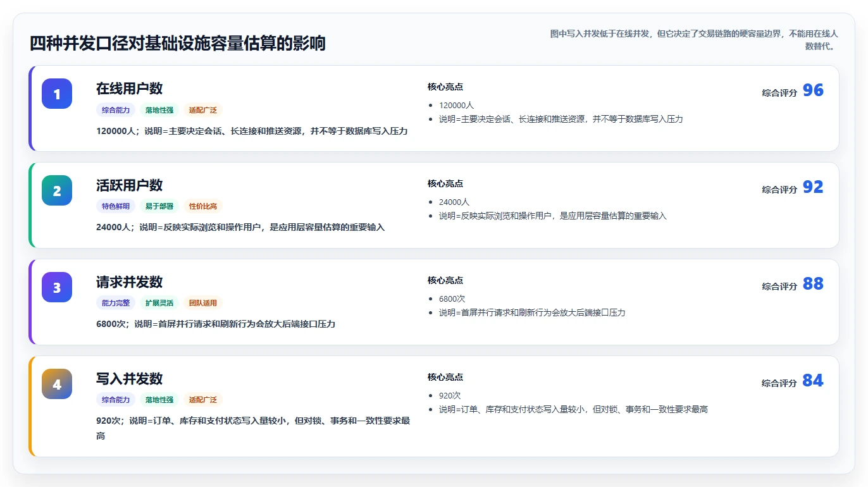Click 综合评分 label beside score 84
Image resolution: width=868 pixels, height=487 pixels.
(x=779, y=383)
